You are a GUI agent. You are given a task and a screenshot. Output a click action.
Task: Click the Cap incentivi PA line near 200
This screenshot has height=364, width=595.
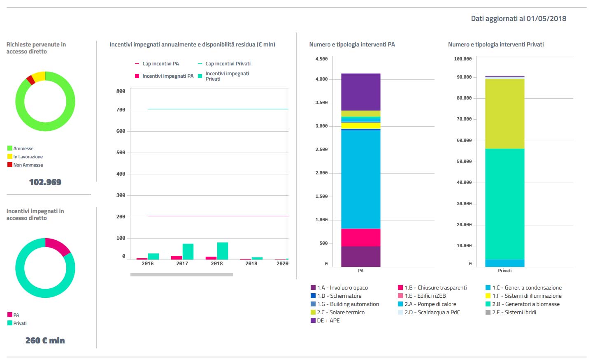pos(218,216)
